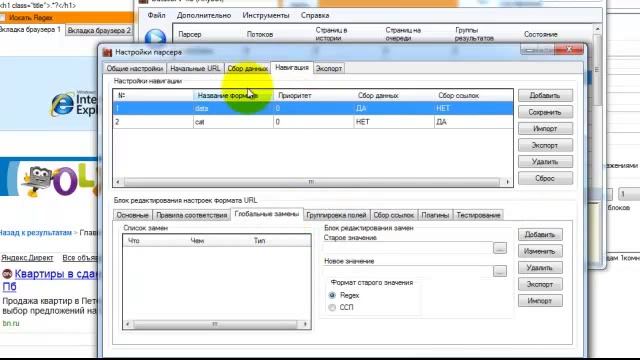640x360 pixels.
Task: Open the Тестирование sub-tab
Action: point(478,215)
